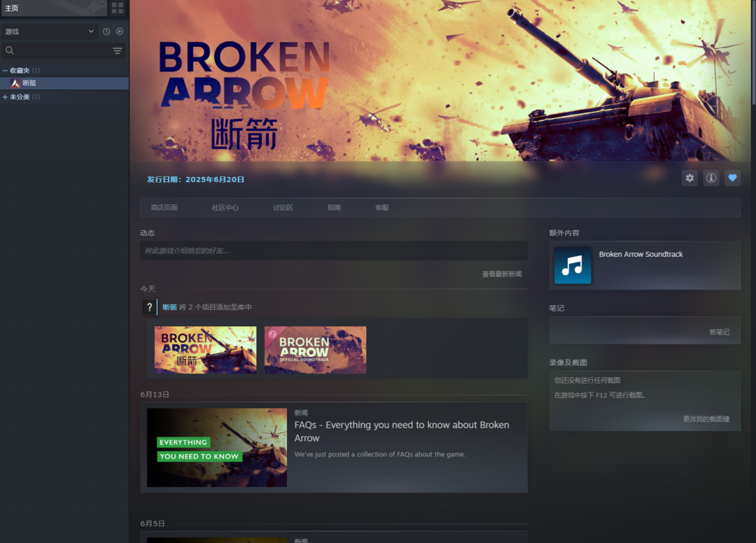Image resolution: width=756 pixels, height=543 pixels.
Task: Toggle the favorite heart icon
Action: pos(732,178)
